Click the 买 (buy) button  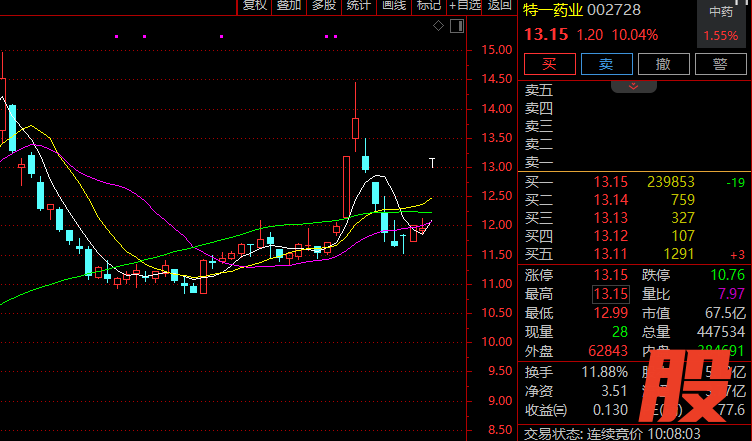[x=548, y=64]
